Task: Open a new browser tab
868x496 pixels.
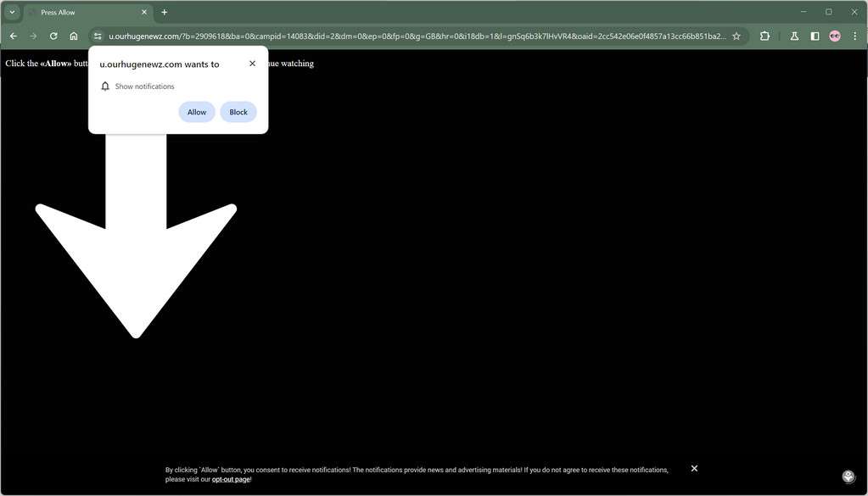Action: (x=164, y=12)
